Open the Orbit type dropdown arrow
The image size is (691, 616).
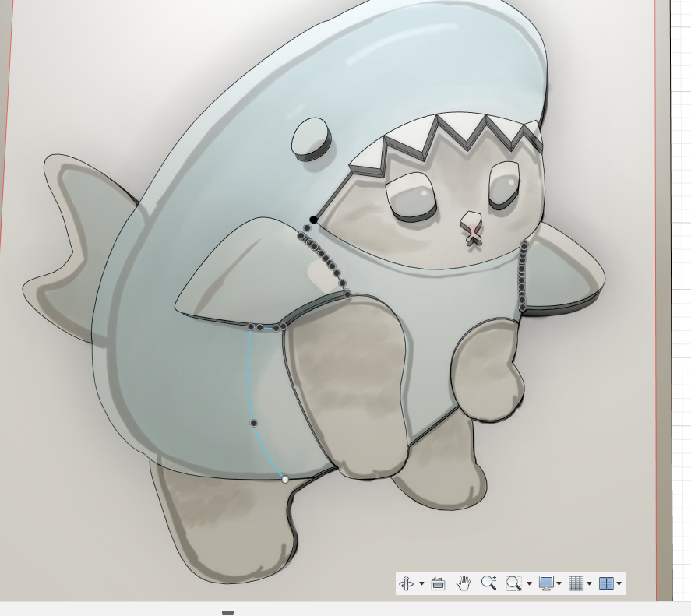point(421,584)
